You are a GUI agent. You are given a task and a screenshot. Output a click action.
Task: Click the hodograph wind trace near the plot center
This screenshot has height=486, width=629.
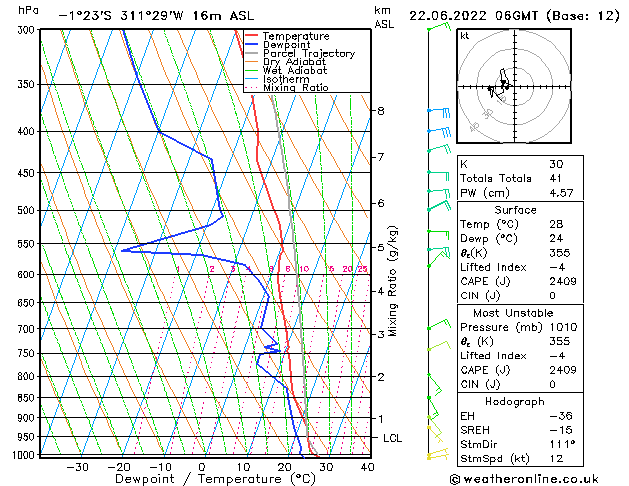coord(501,85)
